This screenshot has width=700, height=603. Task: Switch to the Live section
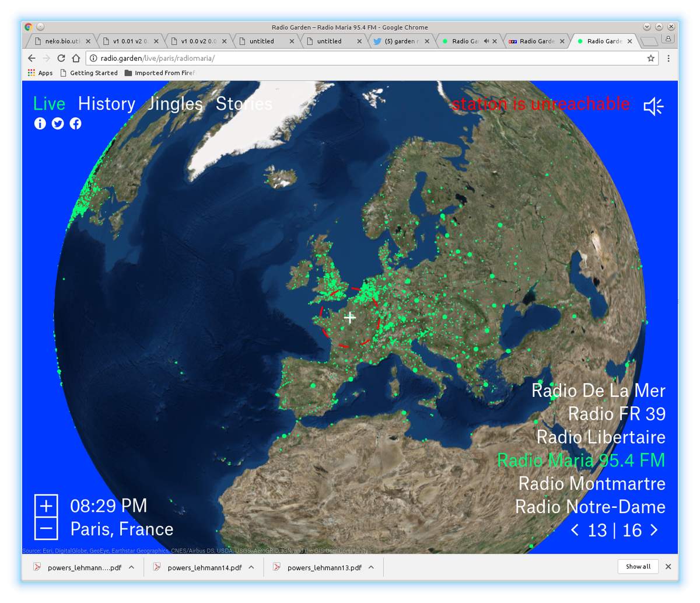(x=49, y=104)
